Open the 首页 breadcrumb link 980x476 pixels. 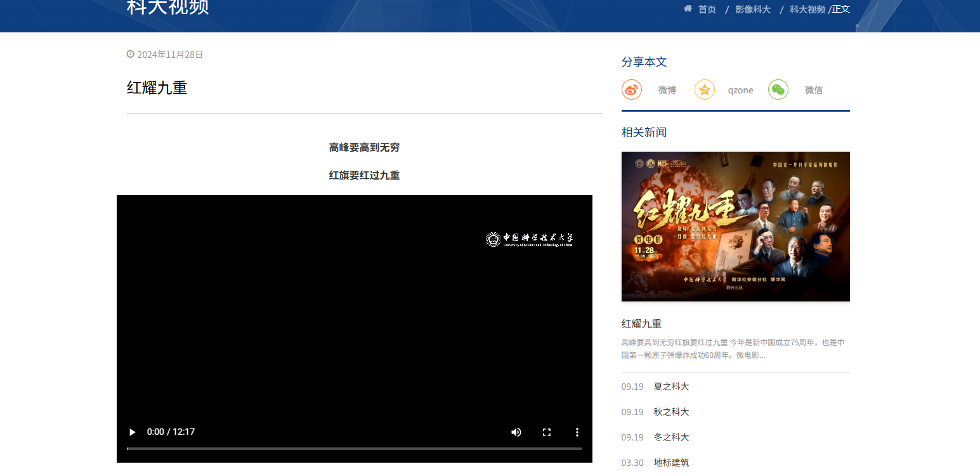(x=706, y=9)
